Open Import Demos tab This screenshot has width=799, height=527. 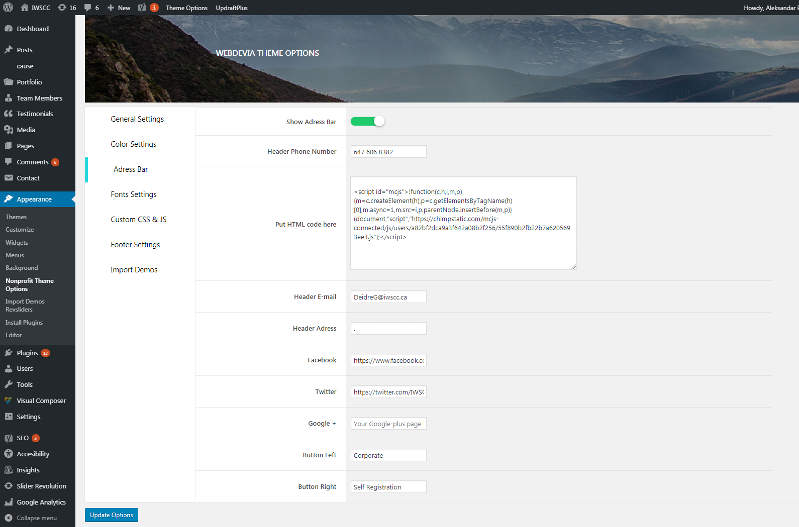[x=134, y=270]
